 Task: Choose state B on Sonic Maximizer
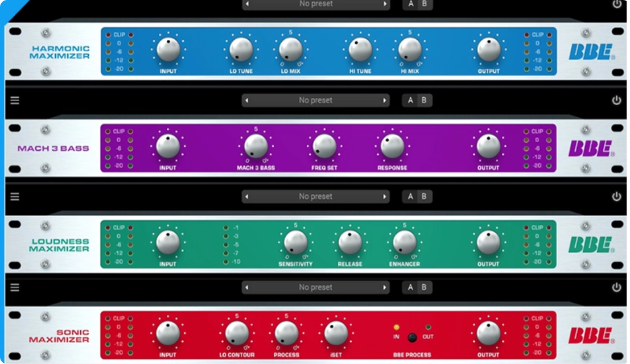(425, 287)
